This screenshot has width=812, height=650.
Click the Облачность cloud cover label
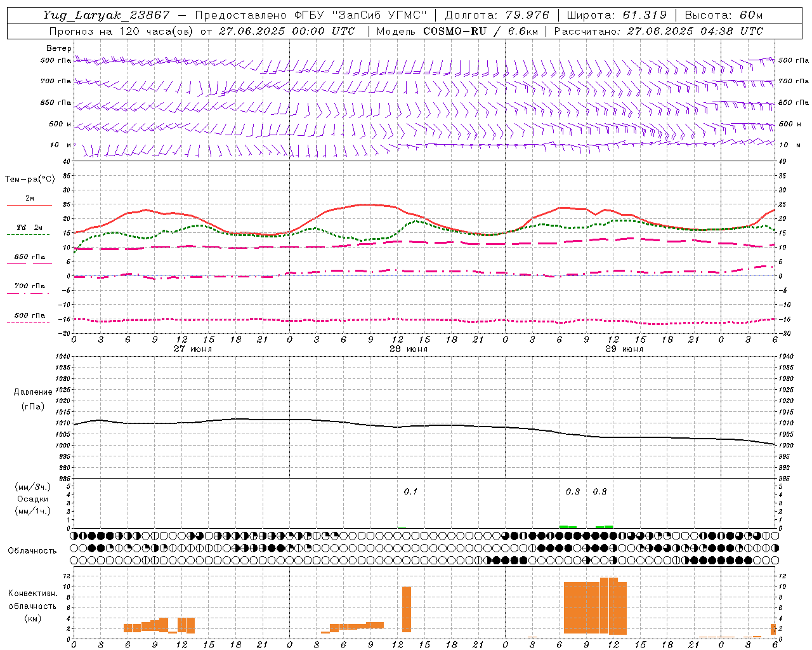pyautogui.click(x=32, y=551)
